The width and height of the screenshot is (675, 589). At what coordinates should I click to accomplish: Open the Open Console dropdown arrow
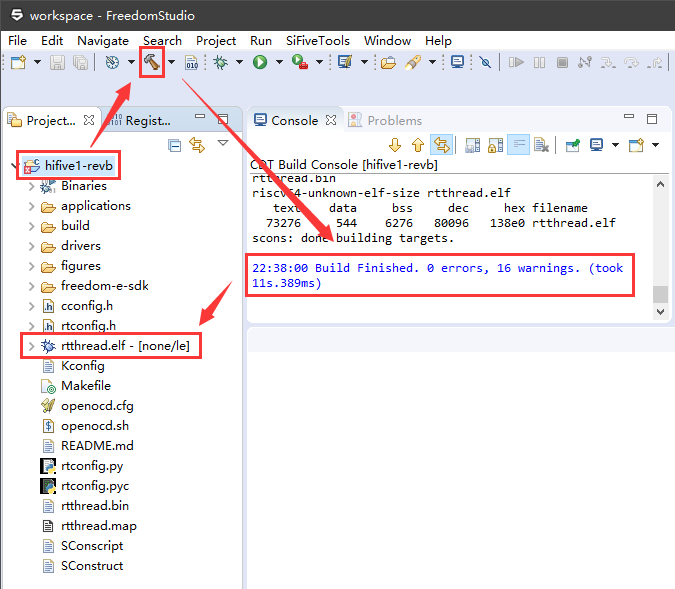pos(655,145)
